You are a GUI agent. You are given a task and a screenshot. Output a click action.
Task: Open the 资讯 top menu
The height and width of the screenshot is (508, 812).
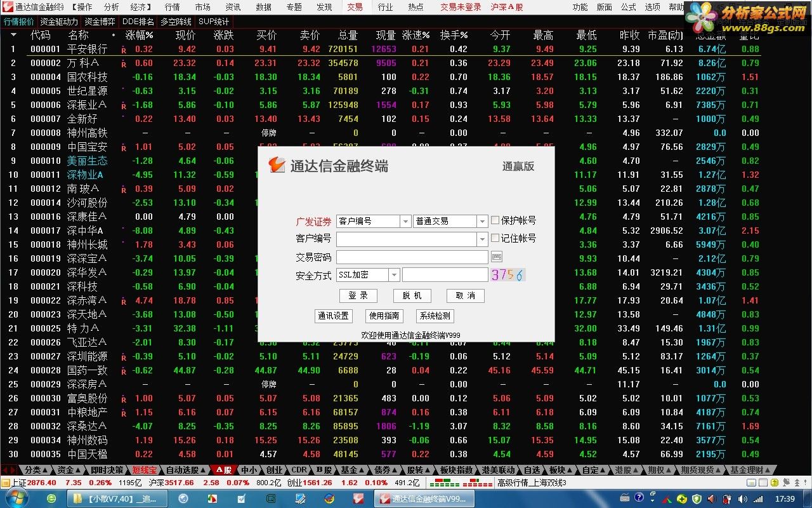coord(233,7)
